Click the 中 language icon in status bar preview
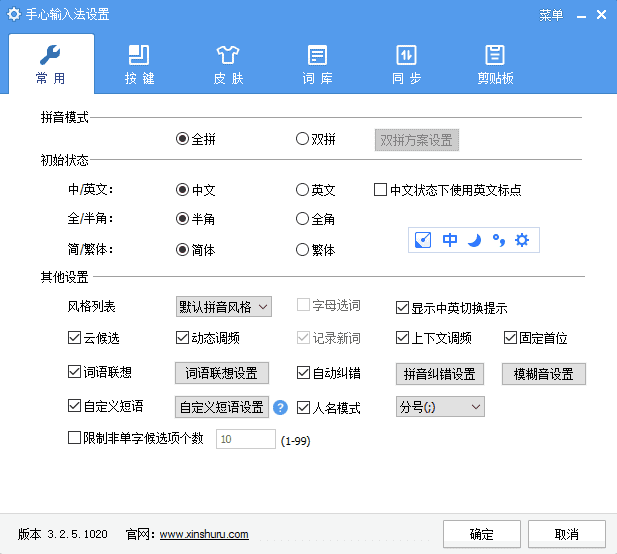Image resolution: width=617 pixels, height=554 pixels. point(450,240)
